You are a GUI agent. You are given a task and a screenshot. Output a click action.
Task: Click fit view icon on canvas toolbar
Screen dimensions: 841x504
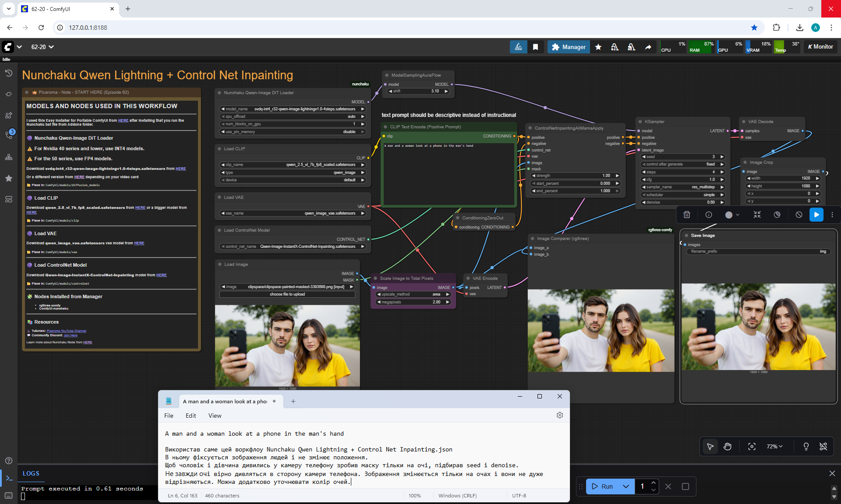click(x=752, y=446)
